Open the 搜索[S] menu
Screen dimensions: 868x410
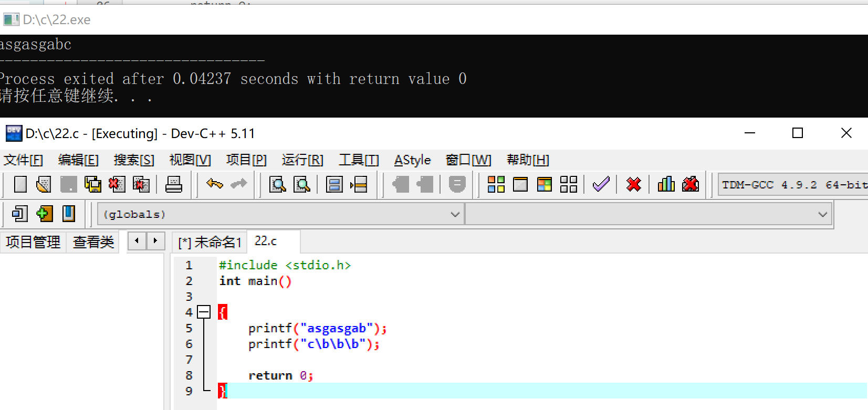coord(134,160)
